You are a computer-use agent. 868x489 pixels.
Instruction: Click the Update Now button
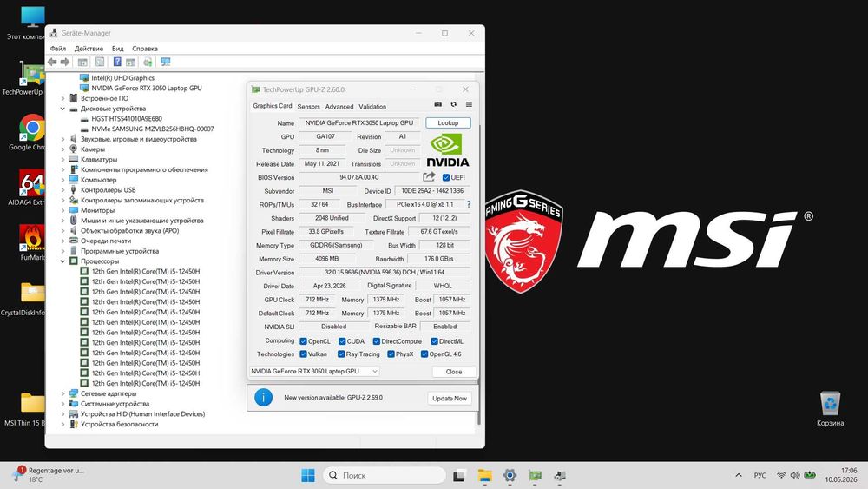[x=450, y=398]
